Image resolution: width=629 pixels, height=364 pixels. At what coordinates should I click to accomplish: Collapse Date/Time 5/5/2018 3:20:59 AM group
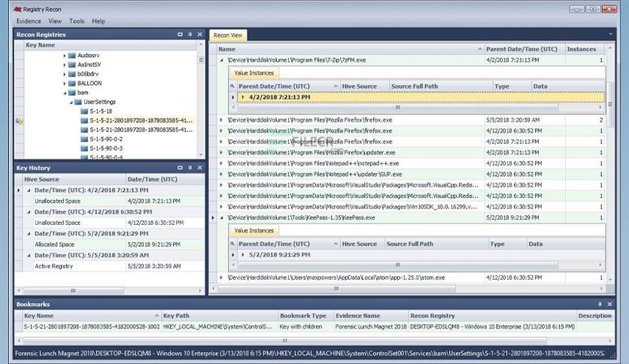[x=29, y=255]
